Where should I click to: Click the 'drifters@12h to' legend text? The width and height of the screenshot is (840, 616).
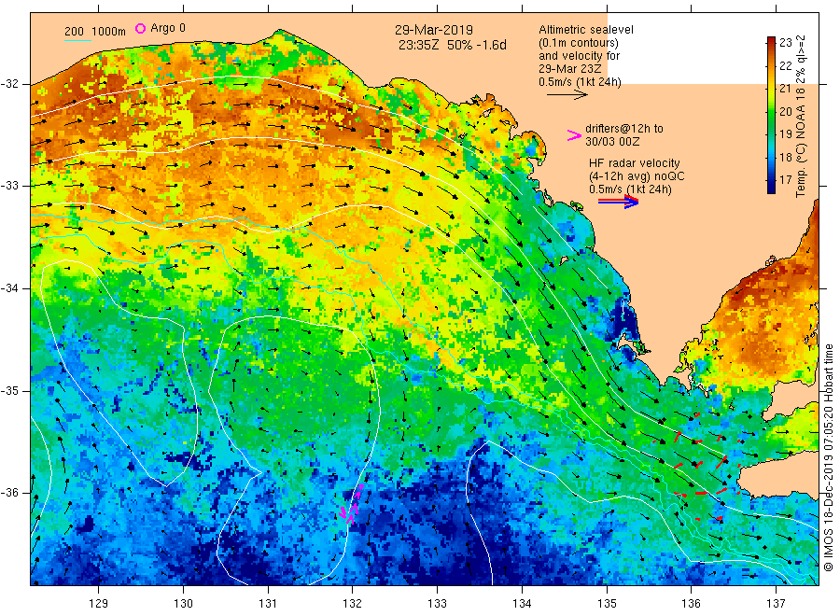point(624,129)
